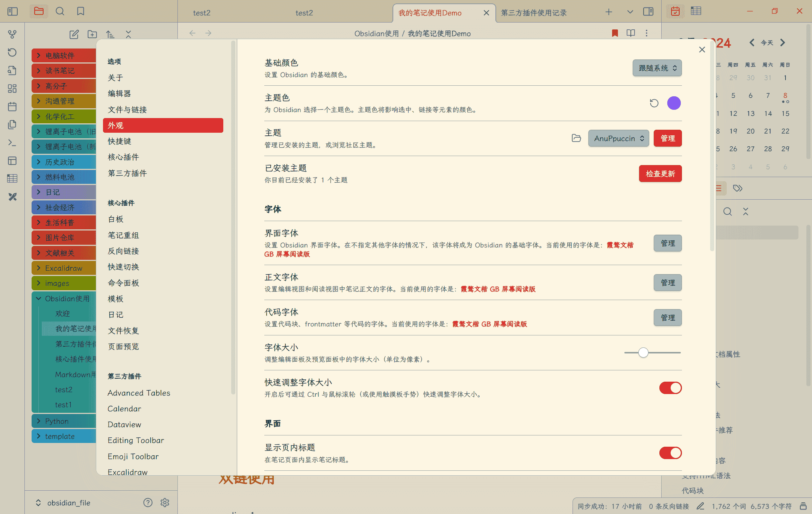
Task: Open the base color scheme dropdown
Action: (x=657, y=68)
